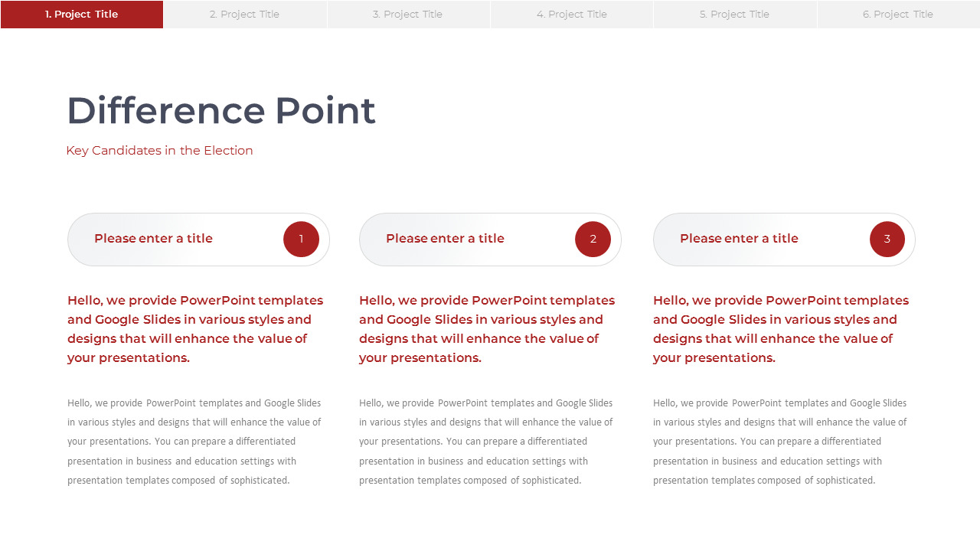The image size is (980, 551).
Task: Open the 1. Project Title tab
Action: (x=82, y=15)
